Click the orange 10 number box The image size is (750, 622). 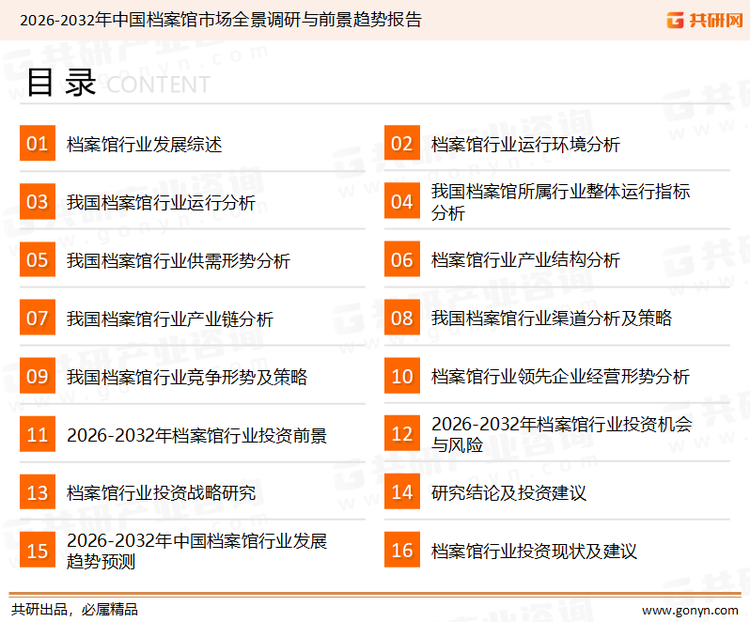(402, 376)
